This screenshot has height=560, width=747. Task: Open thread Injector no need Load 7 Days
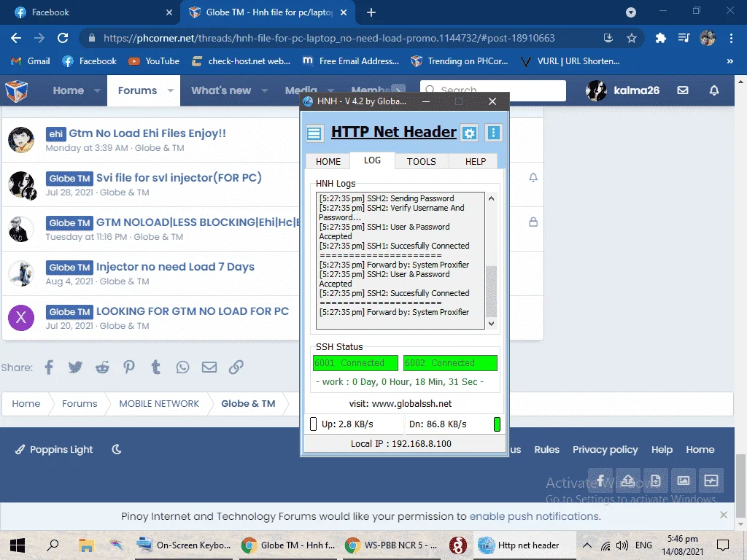pos(175,267)
